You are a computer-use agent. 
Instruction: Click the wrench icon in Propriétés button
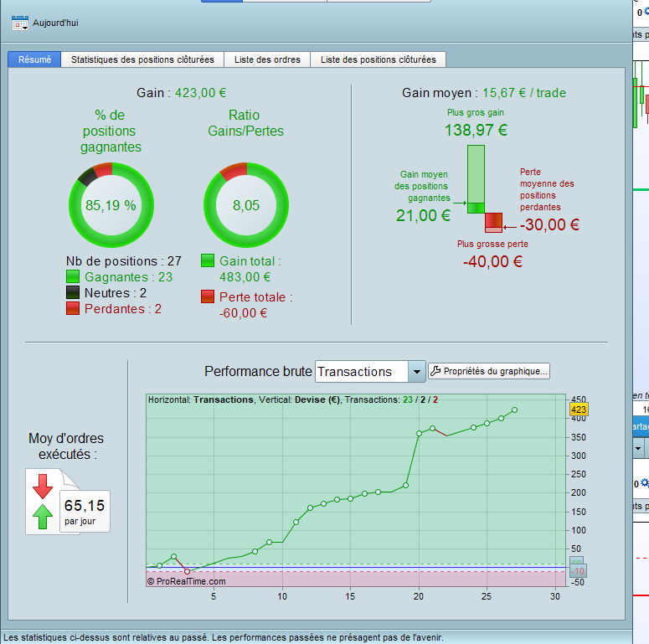point(435,371)
